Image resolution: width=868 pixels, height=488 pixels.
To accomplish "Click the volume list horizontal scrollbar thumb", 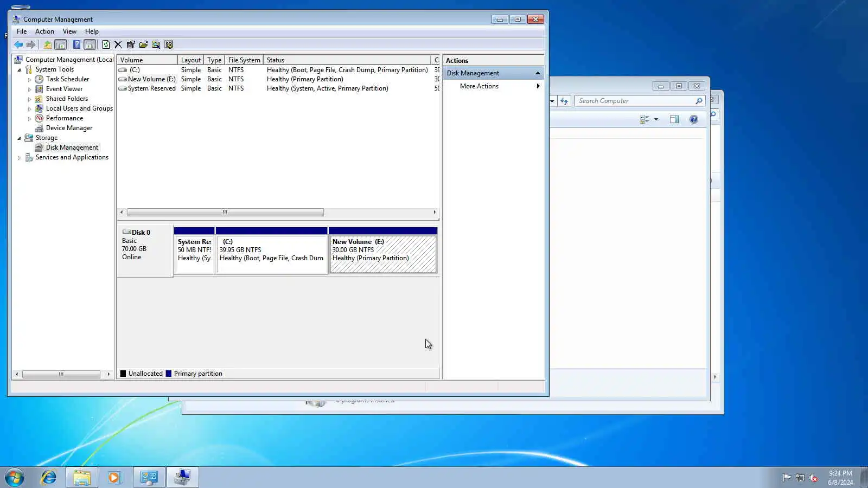I will tap(225, 213).
